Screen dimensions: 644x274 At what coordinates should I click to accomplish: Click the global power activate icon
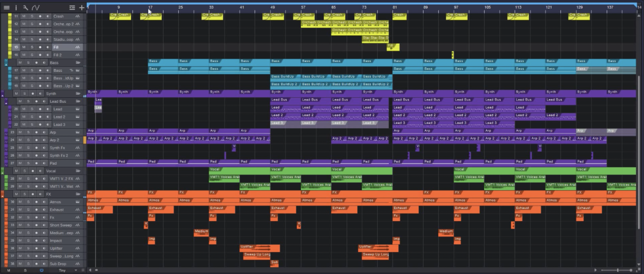coord(42,270)
